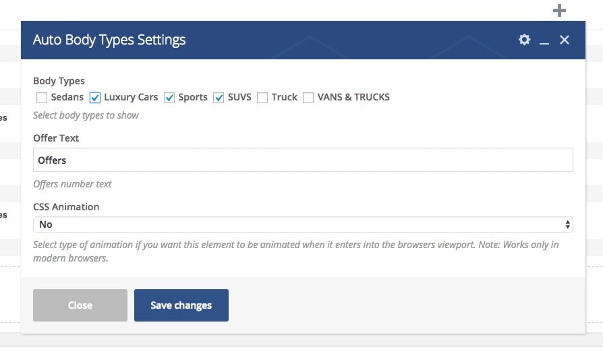Tick the Truck checkbox
This screenshot has height=364, width=603.
262,98
